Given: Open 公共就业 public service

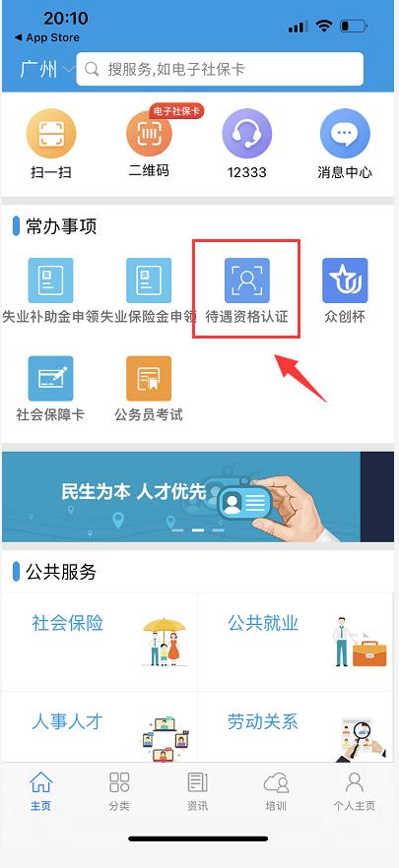Looking at the screenshot, I should coord(298,641).
